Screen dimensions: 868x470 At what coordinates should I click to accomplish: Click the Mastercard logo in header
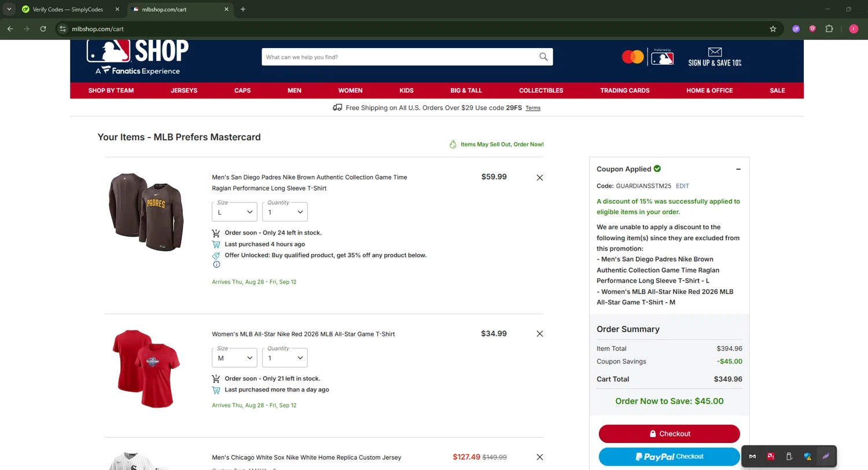pyautogui.click(x=632, y=57)
